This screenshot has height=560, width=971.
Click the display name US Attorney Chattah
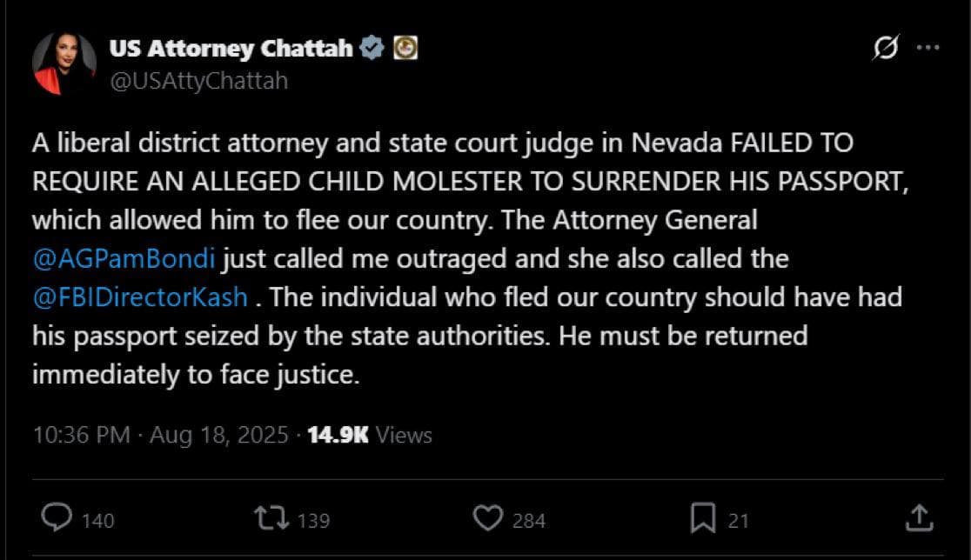231,48
